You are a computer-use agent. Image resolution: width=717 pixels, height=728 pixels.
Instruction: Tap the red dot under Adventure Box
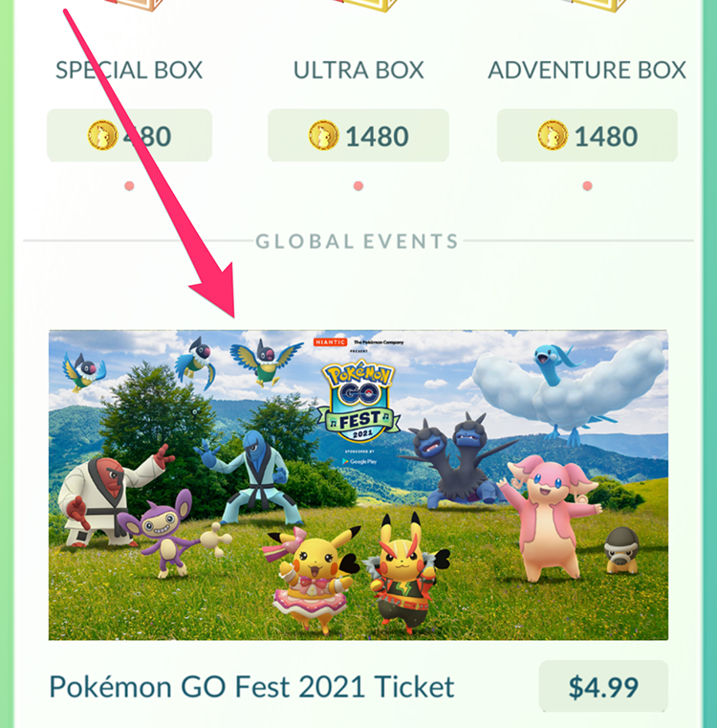[587, 187]
